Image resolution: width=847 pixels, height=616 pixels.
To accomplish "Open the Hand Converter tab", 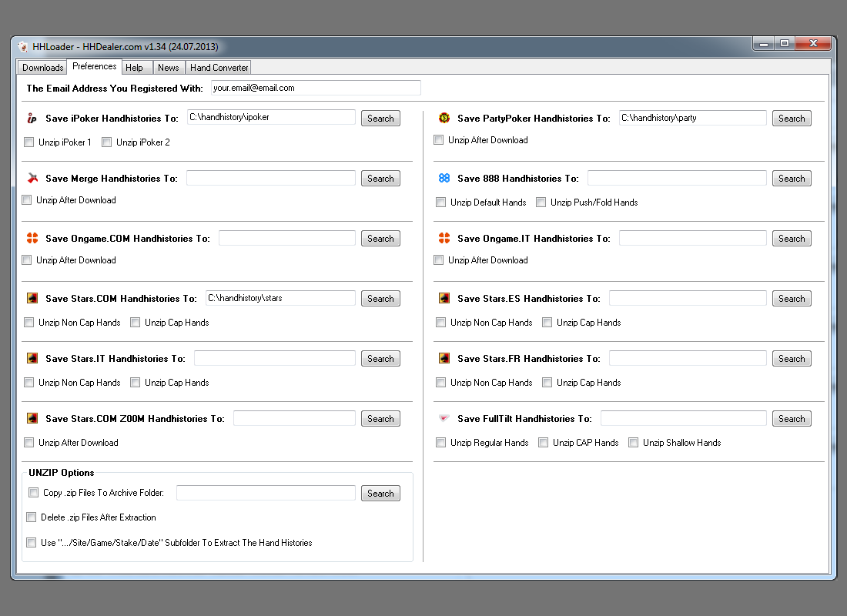I will point(219,68).
